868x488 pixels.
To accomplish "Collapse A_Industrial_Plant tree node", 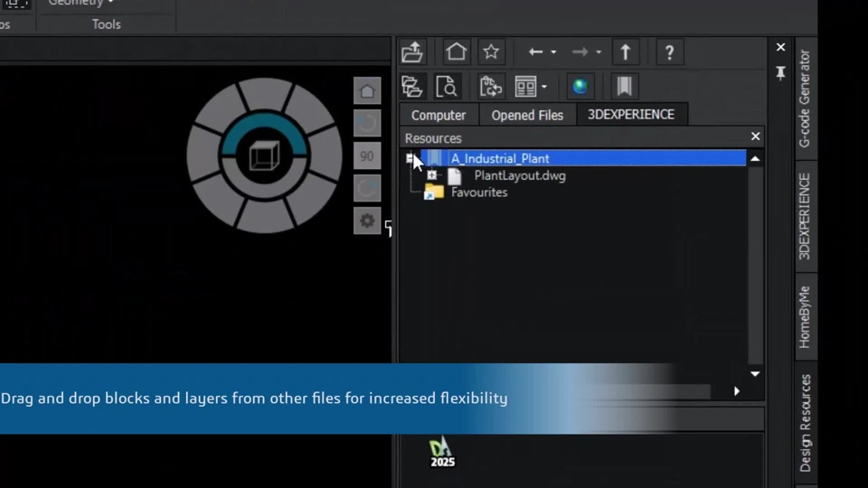I will click(x=410, y=159).
